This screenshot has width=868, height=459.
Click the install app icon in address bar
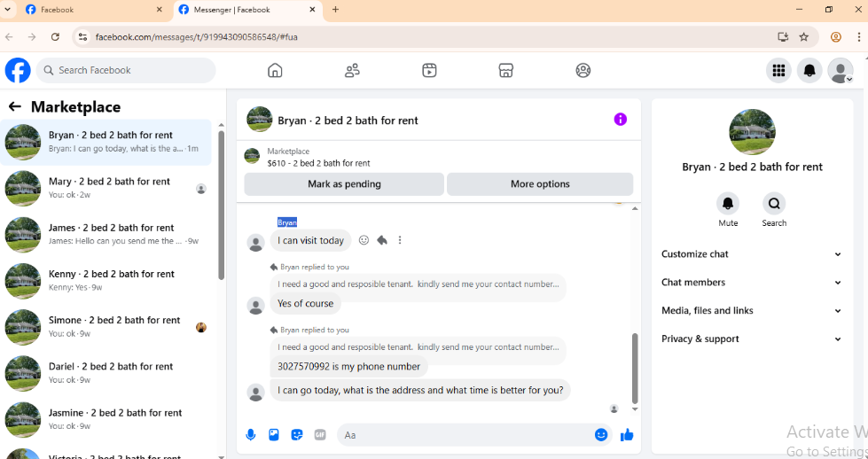click(x=783, y=37)
